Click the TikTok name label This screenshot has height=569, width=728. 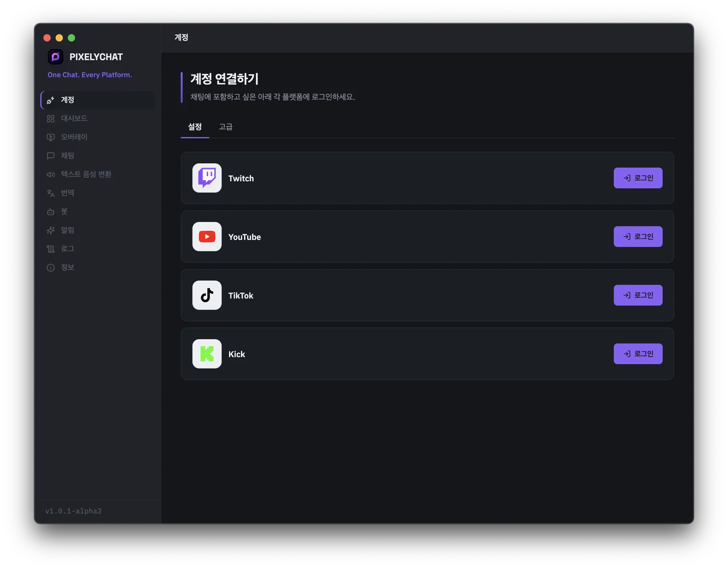[x=241, y=296]
